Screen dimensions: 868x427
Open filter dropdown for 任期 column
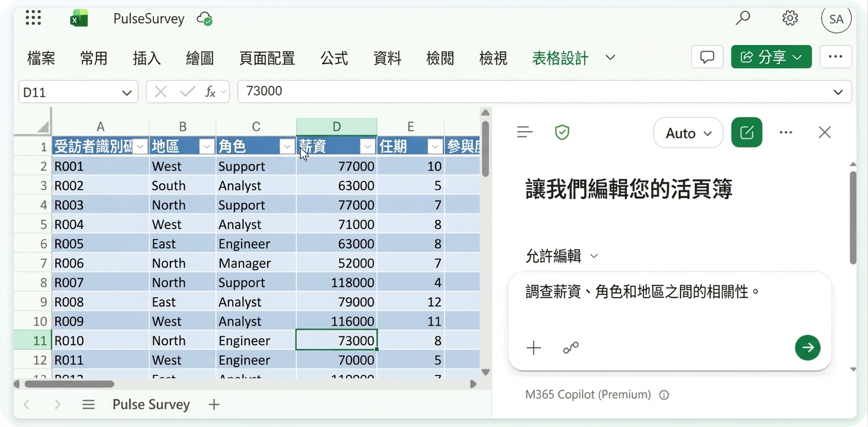(x=435, y=146)
